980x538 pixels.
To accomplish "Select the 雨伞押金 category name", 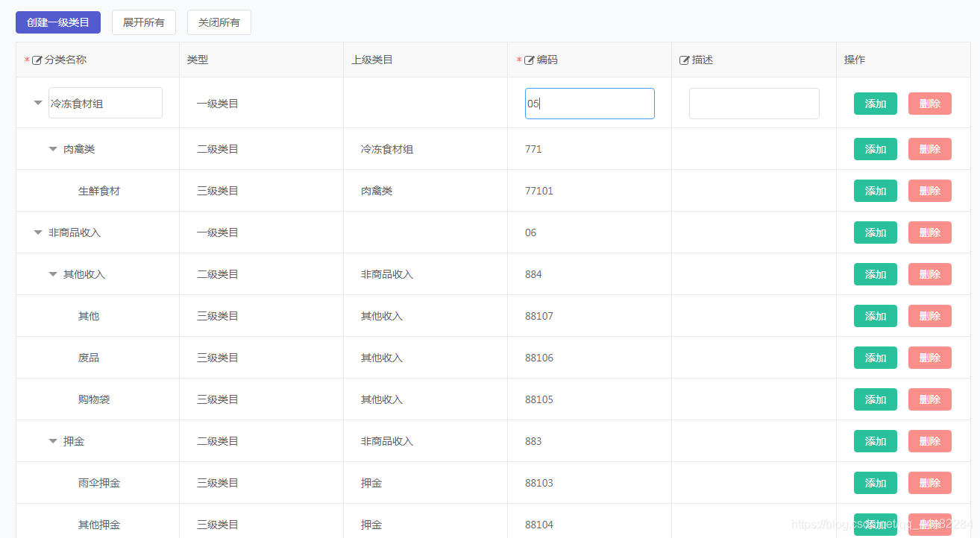I will 99,483.
